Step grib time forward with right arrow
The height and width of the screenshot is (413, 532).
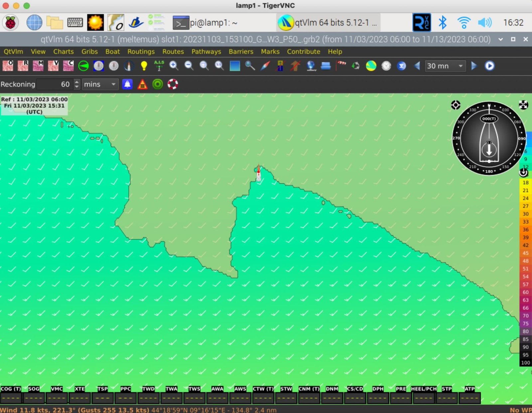(474, 66)
